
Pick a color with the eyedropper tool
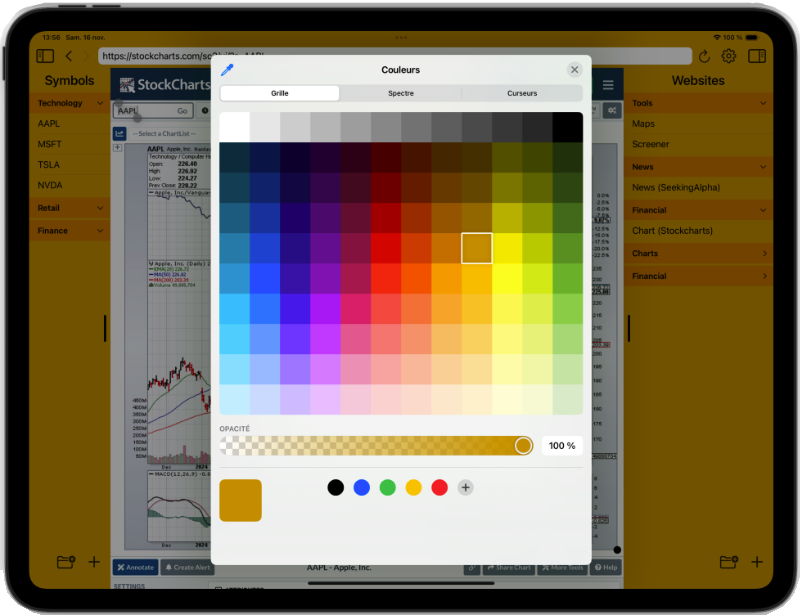[227, 70]
